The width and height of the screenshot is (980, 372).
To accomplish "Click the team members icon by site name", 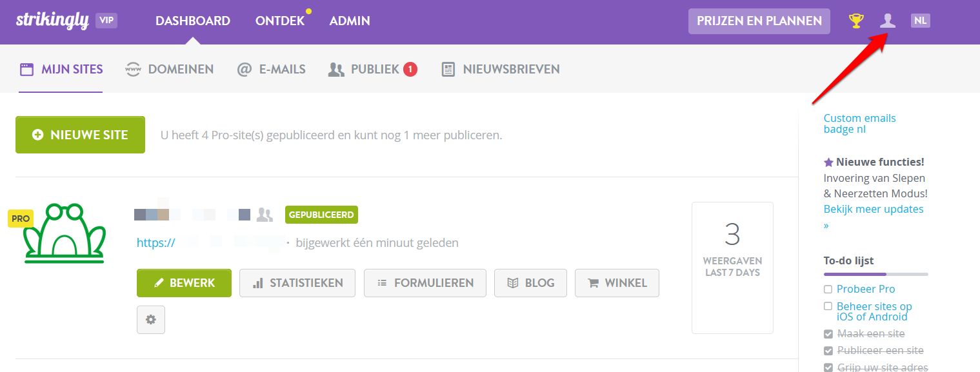I will point(265,215).
